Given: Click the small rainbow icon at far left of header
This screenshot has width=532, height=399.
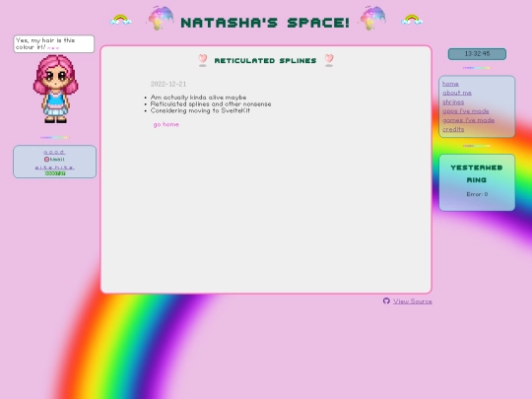Looking at the screenshot, I should [x=120, y=20].
